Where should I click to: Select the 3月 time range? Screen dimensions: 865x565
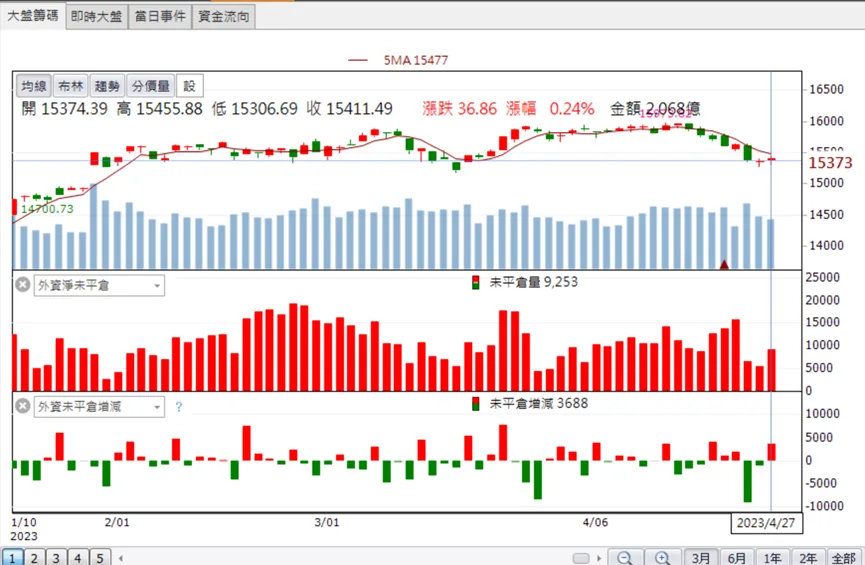[x=701, y=558]
